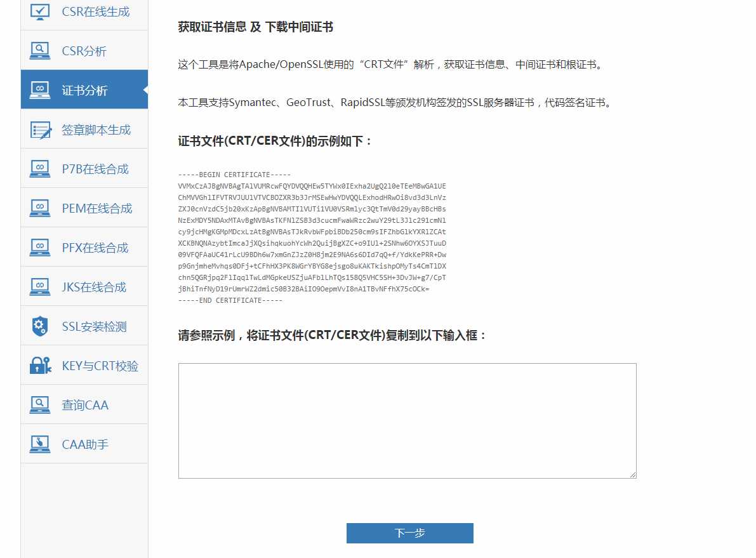Viewport: 756px width, 558px height.
Task: Click the -----BEGIN CERTIFICATE----- line
Action: point(234,175)
